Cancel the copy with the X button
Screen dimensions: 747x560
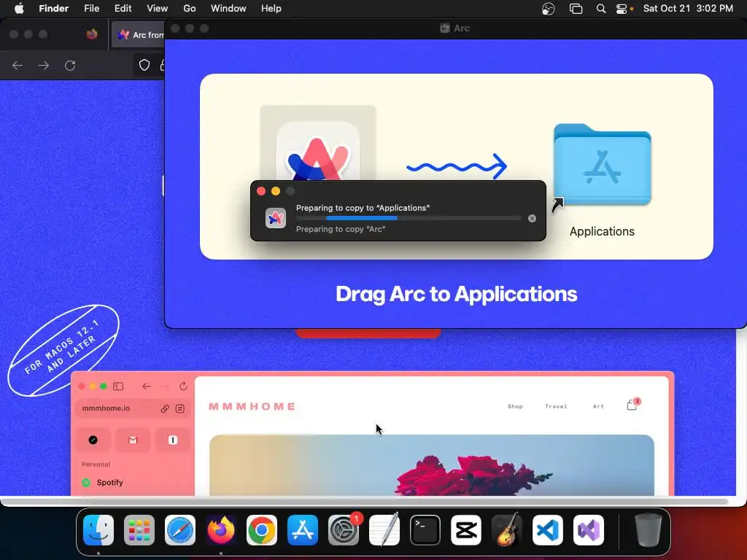[532, 219]
